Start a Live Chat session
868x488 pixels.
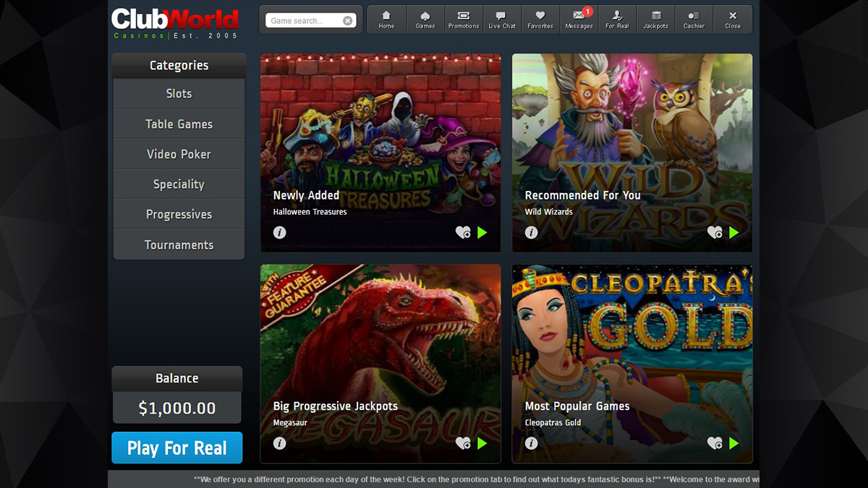[x=502, y=20]
